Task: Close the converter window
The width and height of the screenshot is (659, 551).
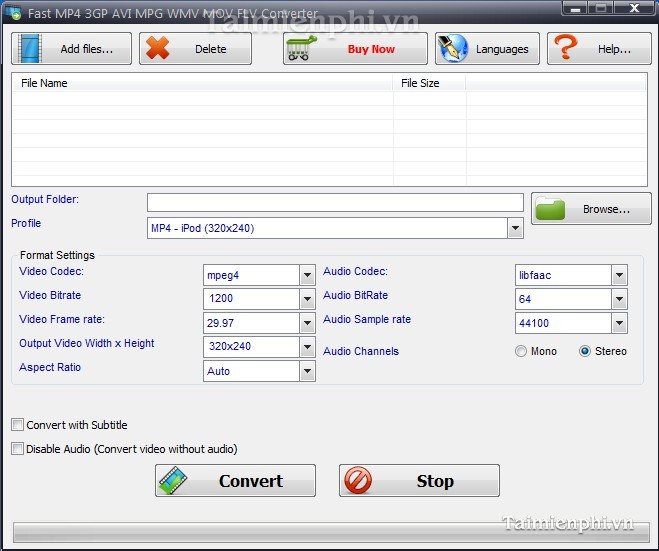Action: (x=635, y=8)
